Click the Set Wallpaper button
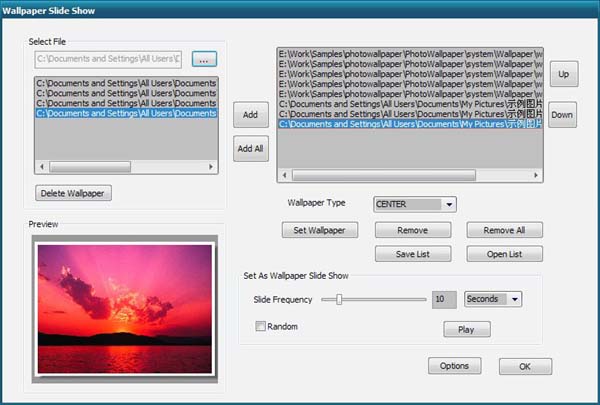Screen dimensions: 600x405 [319, 230]
